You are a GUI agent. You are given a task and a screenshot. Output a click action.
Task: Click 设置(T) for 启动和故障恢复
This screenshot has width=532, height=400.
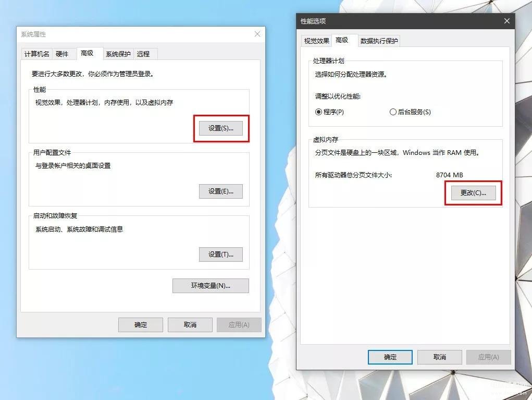[221, 254]
